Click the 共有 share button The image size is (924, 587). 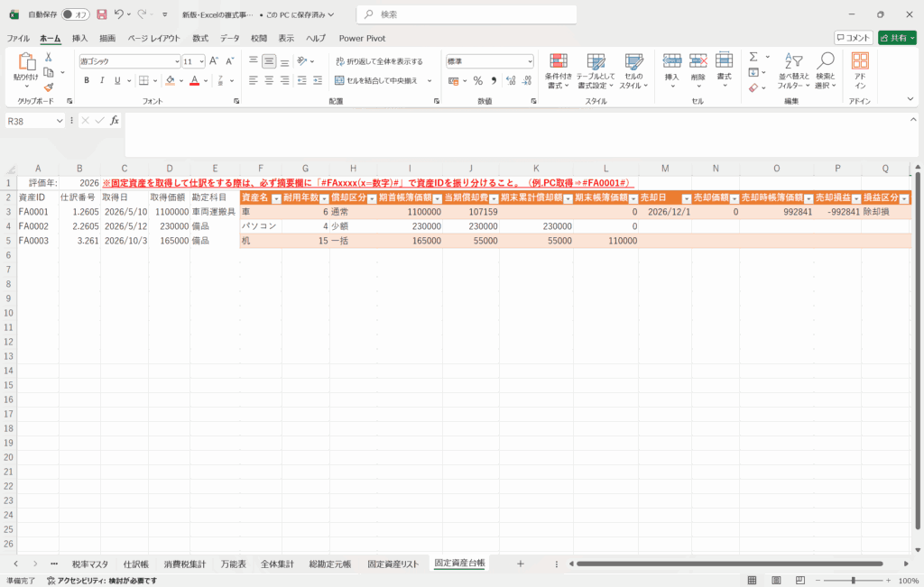pyautogui.click(x=897, y=38)
